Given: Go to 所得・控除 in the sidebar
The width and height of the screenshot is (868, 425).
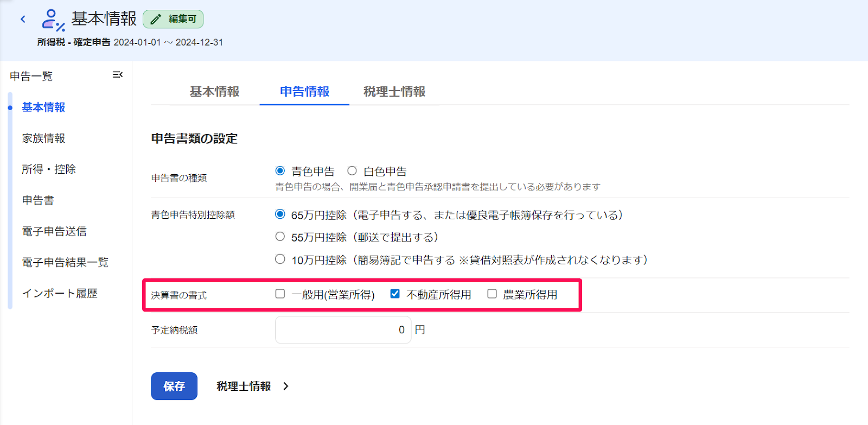Looking at the screenshot, I should 49,169.
